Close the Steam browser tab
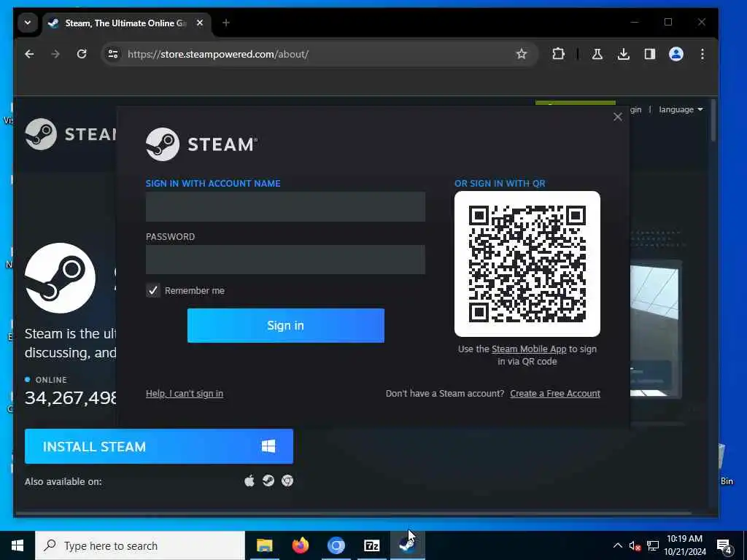747x560 pixels. coord(200,23)
